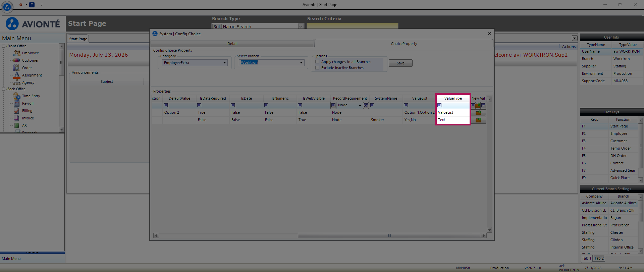Switch to Tab 1 in right panel
The image size is (644, 272).
point(587,258)
